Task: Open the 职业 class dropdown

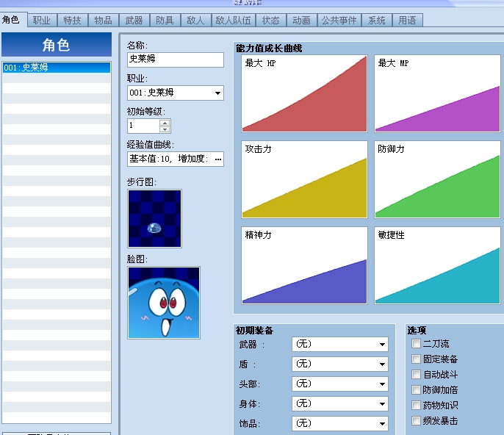Action: coord(175,93)
